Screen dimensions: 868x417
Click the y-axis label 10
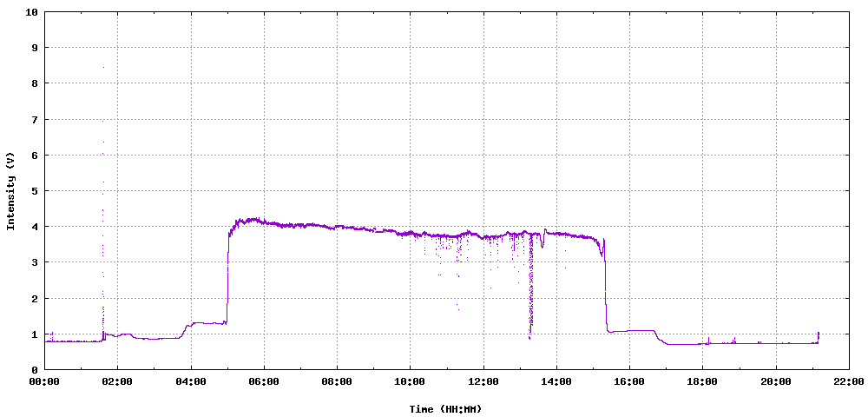click(x=32, y=11)
